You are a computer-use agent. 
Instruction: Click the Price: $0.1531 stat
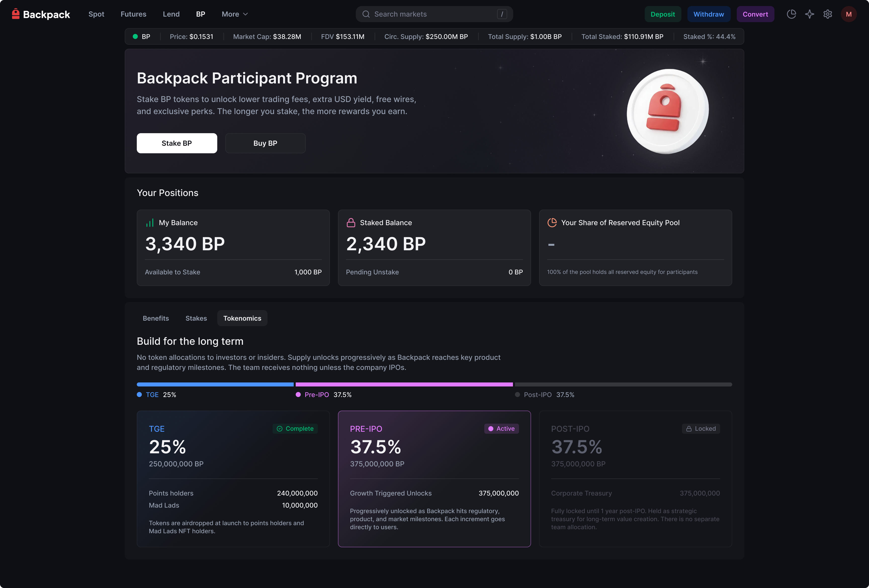pos(191,37)
